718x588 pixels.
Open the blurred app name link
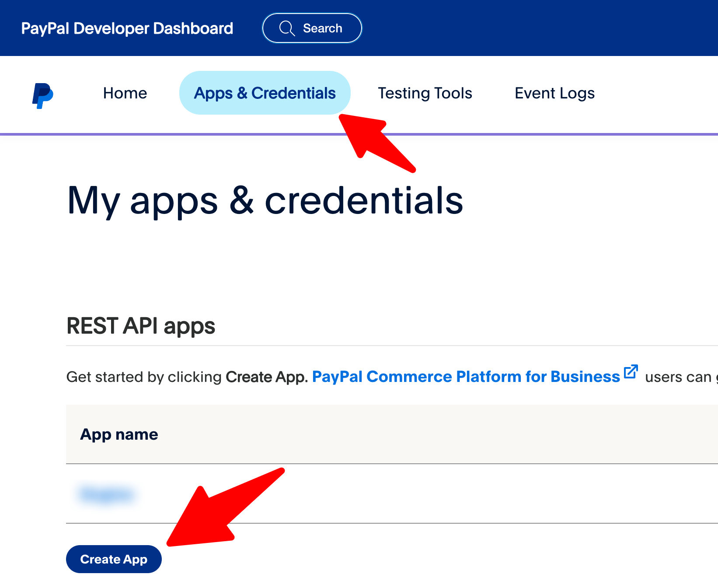(107, 494)
